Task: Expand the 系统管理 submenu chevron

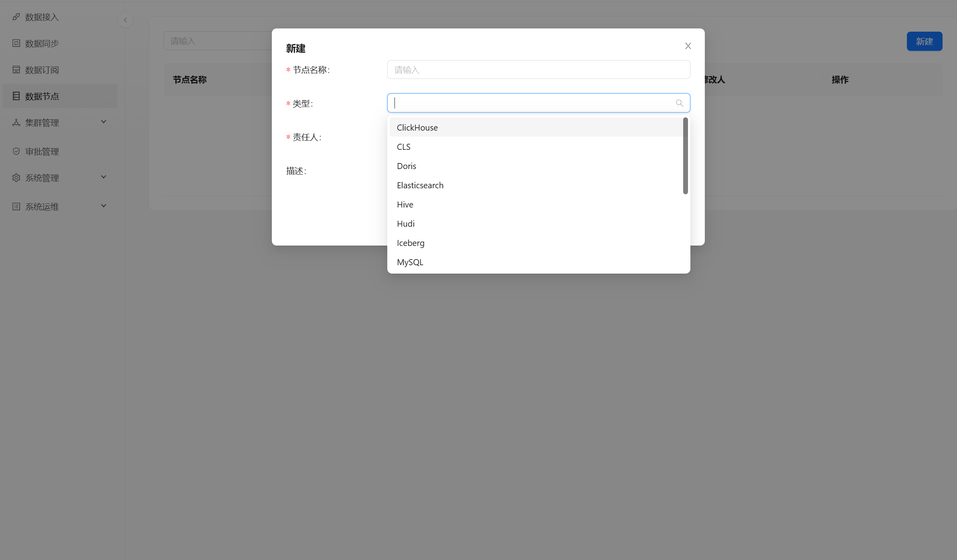Action: [x=103, y=177]
